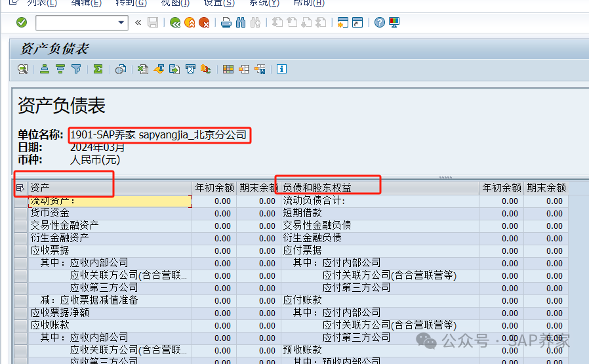Open the 列表(L) menu
Image resolution: width=589 pixels, height=364 pixels.
[42, 3]
